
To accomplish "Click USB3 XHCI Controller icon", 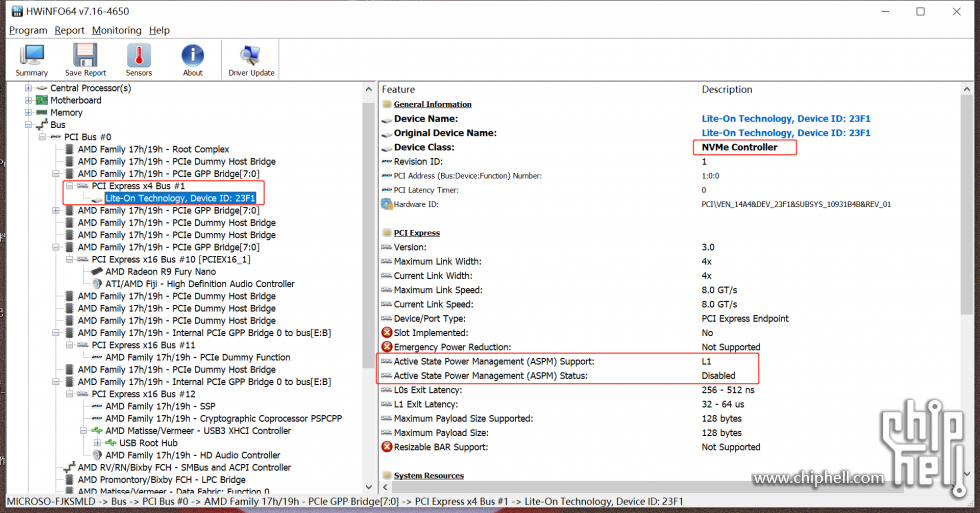I will point(97,431).
